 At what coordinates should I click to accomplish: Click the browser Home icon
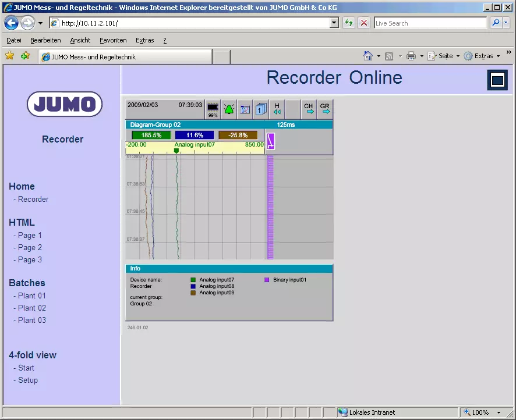(368, 55)
